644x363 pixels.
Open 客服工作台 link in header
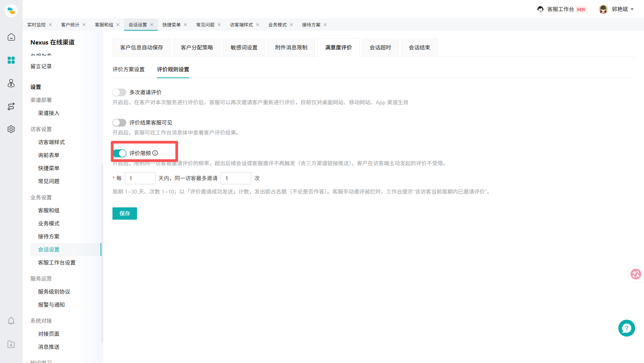[x=560, y=9]
